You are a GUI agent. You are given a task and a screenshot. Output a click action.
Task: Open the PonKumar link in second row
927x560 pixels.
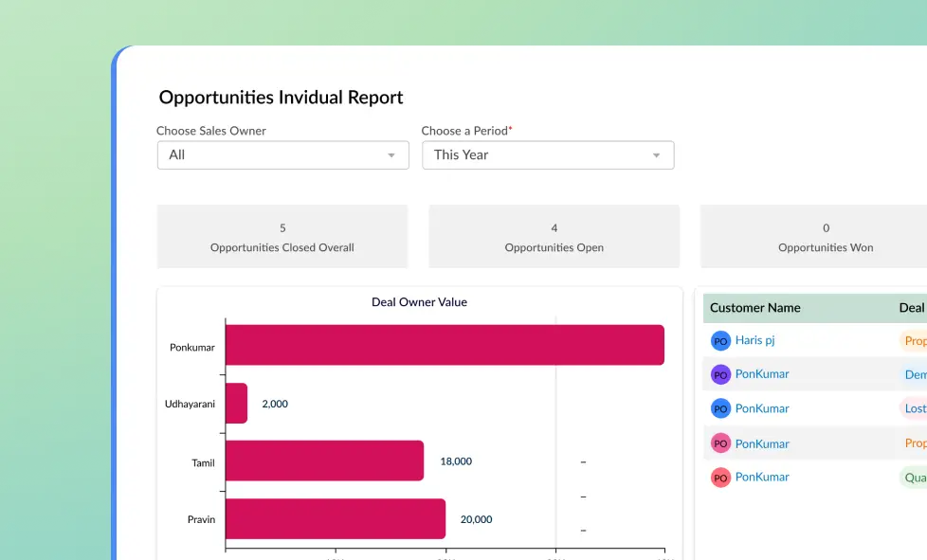tap(762, 374)
